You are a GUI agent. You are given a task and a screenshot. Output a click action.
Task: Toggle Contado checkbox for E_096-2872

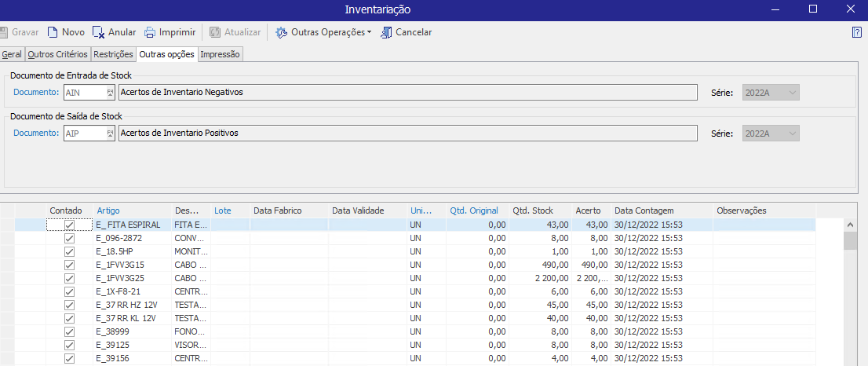[x=69, y=238]
